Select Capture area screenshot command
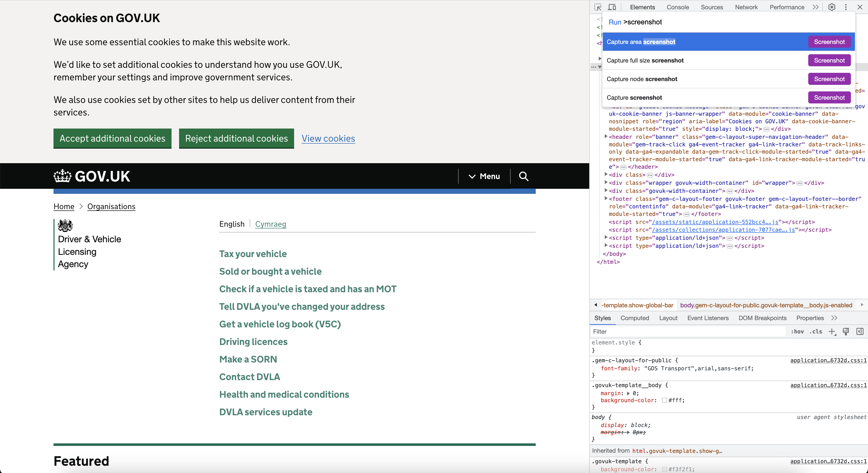Viewport: 868px width, 473px height. tap(729, 42)
